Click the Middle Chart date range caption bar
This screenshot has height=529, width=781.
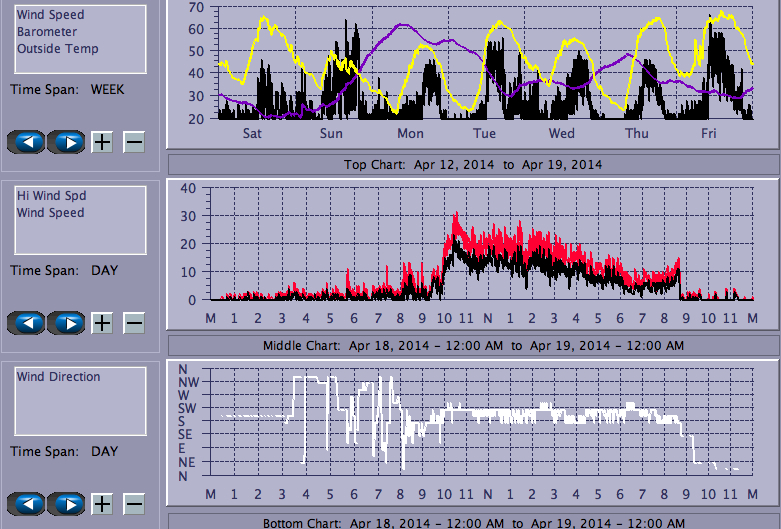click(x=473, y=345)
